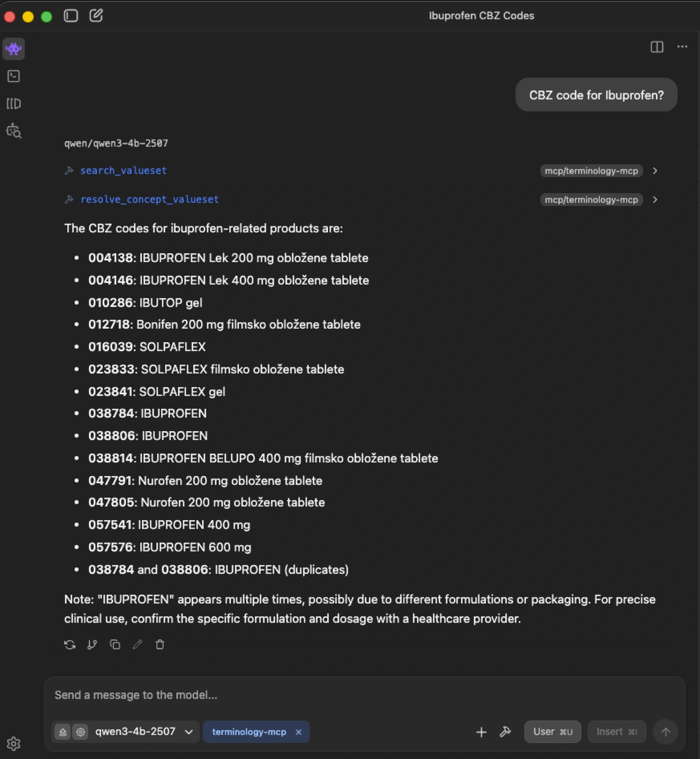Click the plus attach button
Image resolution: width=700 pixels, height=759 pixels.
pyautogui.click(x=481, y=731)
